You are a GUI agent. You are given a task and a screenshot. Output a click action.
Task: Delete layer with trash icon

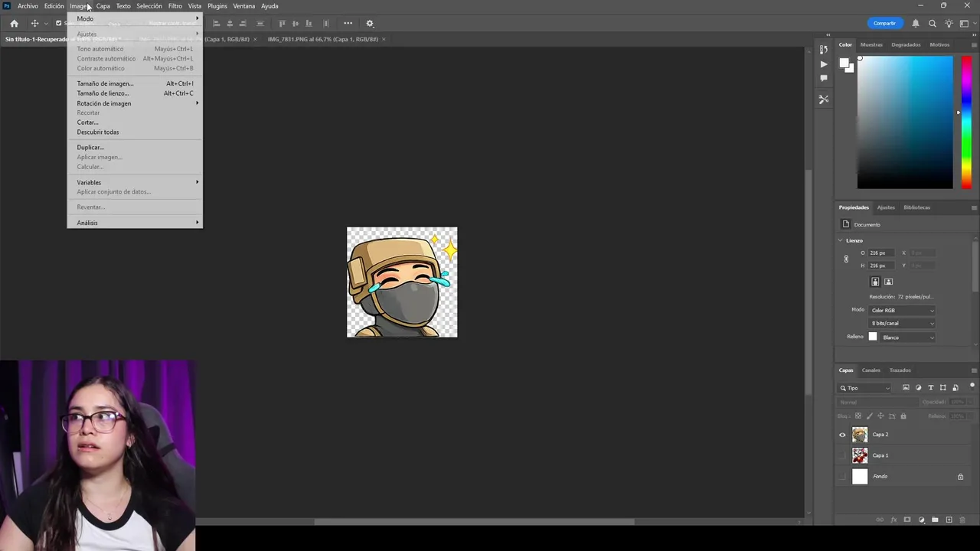(x=962, y=520)
